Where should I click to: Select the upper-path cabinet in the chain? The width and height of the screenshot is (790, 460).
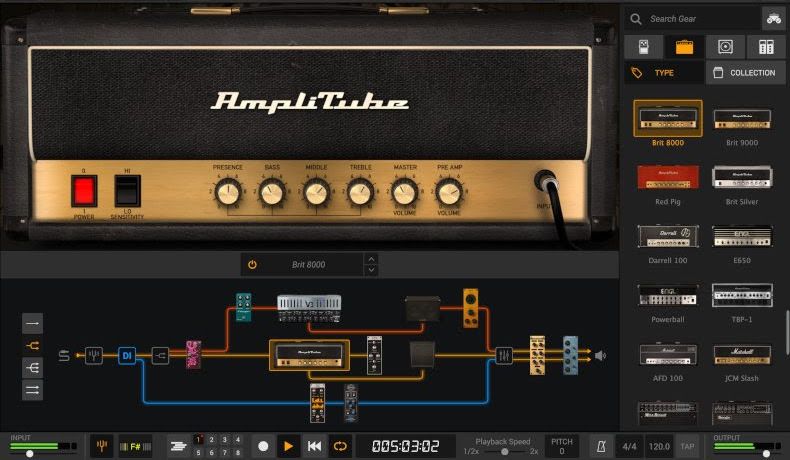click(x=422, y=309)
